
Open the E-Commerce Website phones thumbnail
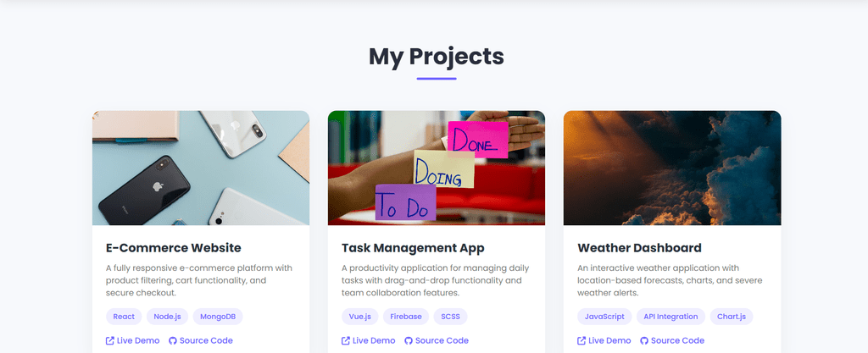click(x=201, y=168)
